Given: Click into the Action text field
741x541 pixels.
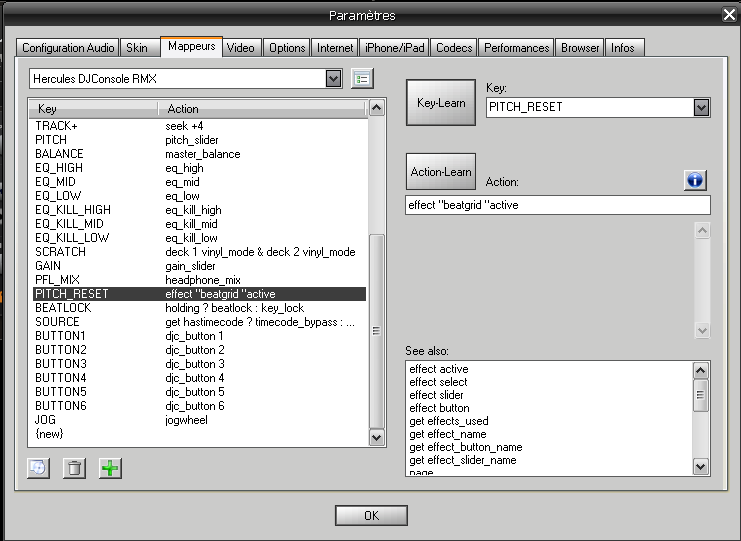Looking at the screenshot, I should [x=558, y=205].
